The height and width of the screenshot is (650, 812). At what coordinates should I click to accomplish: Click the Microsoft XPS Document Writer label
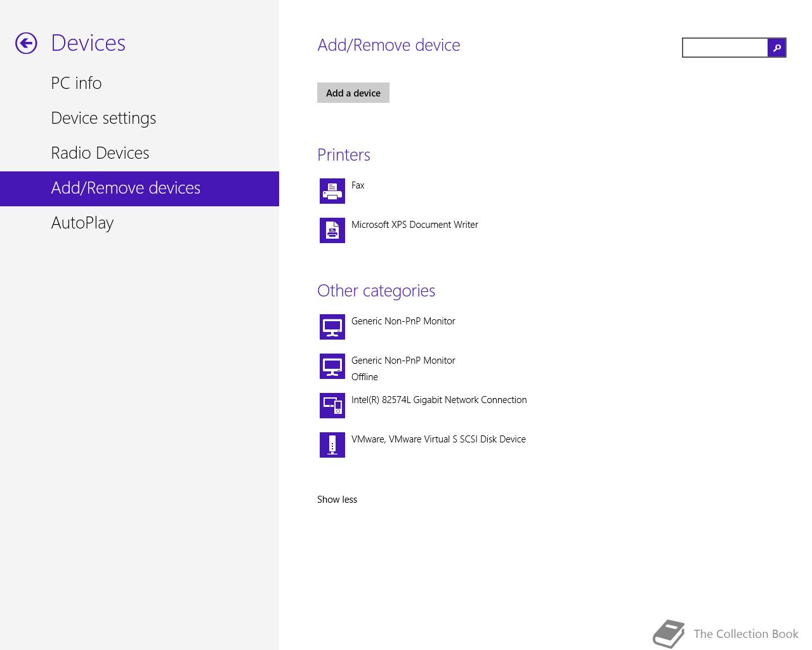415,225
